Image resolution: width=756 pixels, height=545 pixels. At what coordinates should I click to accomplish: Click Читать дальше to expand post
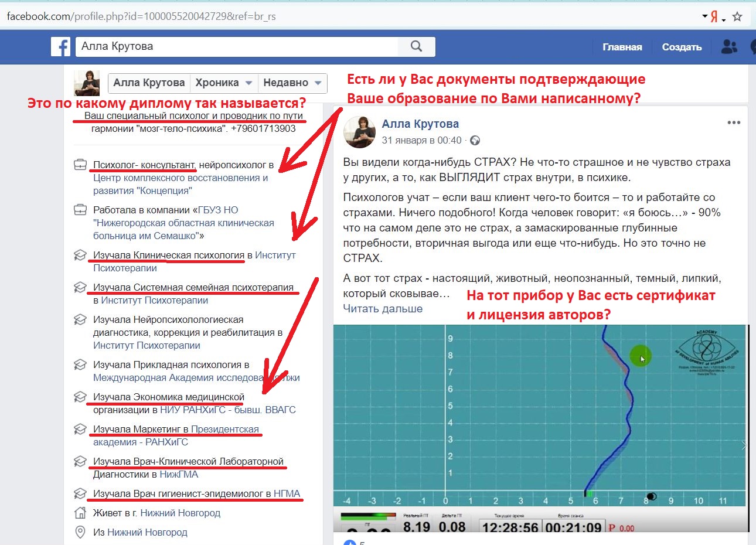pyautogui.click(x=383, y=309)
